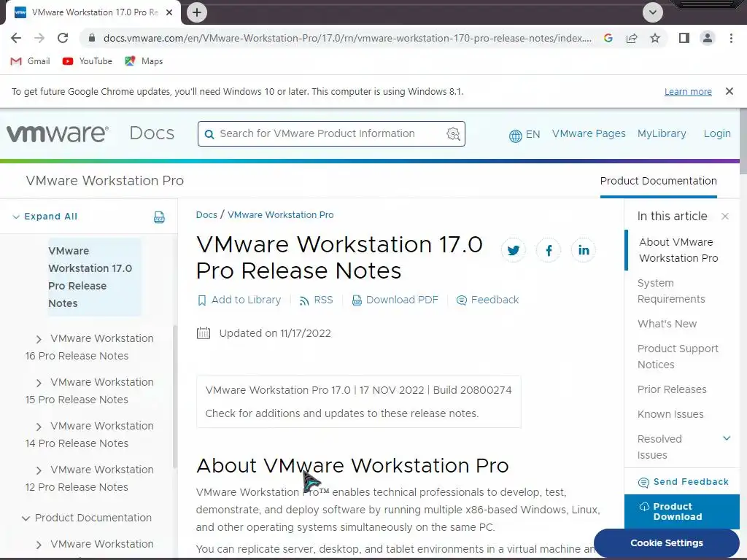Expand Resolved Issues chevron
This screenshot has width=747, height=560.
[727, 438]
